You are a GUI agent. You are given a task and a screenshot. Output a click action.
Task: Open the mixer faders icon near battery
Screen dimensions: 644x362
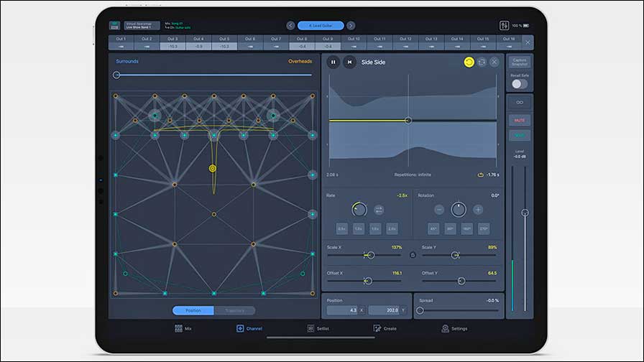point(504,25)
